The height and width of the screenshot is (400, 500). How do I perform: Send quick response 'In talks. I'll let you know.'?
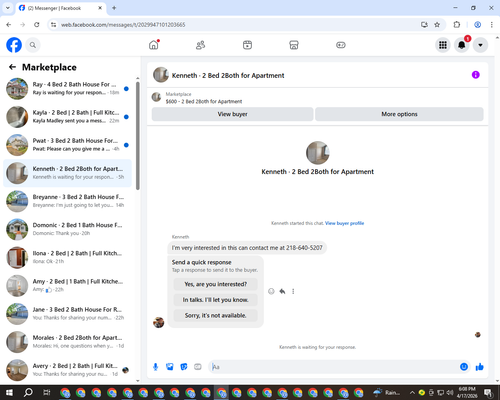[x=215, y=300]
